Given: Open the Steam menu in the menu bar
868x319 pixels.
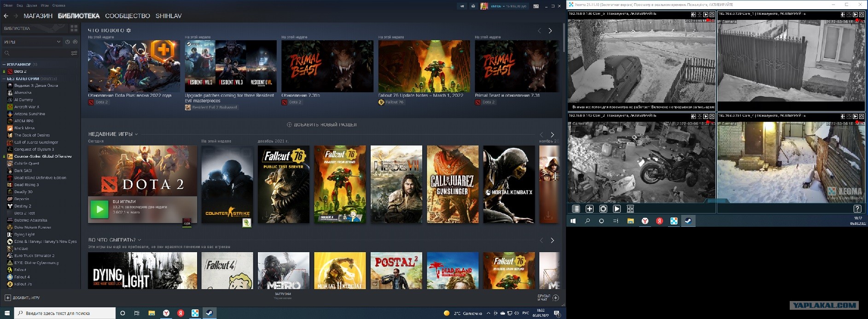Looking at the screenshot, I should tap(8, 6).
